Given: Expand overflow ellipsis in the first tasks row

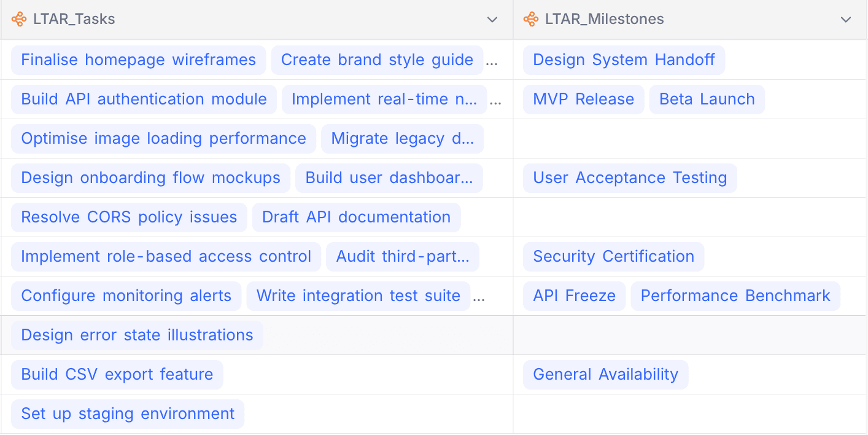Looking at the screenshot, I should (493, 61).
